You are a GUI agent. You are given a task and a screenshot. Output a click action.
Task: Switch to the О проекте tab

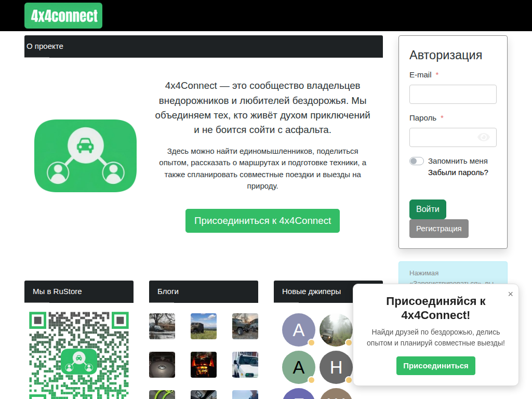pyautogui.click(x=45, y=46)
